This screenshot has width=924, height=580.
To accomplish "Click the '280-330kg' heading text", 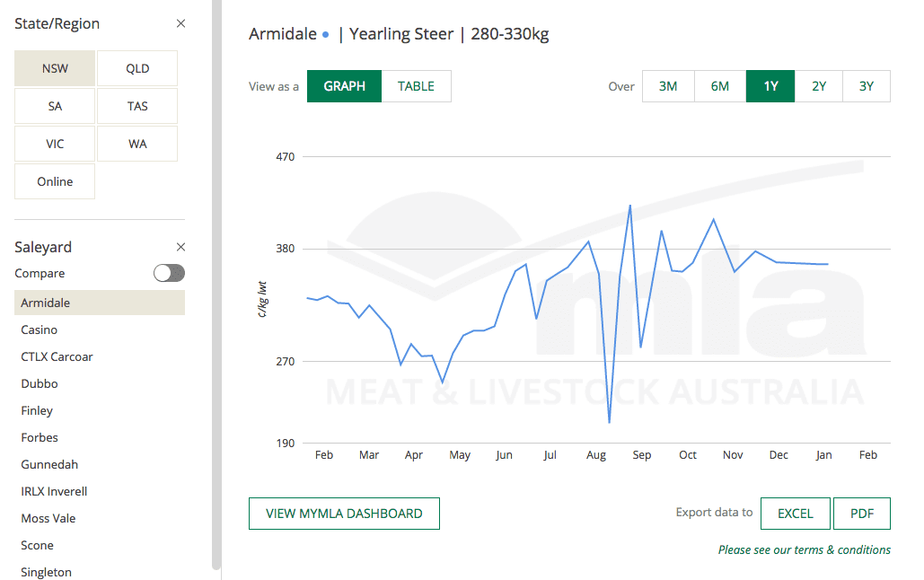I will [x=510, y=34].
